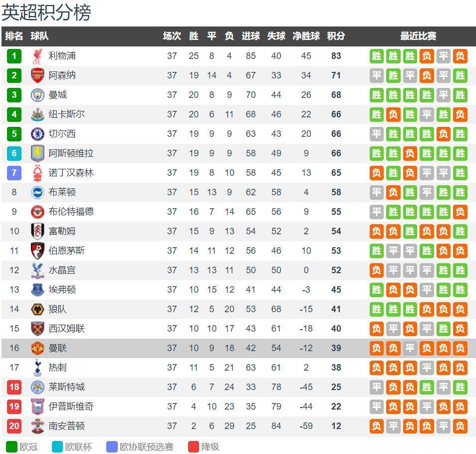Click the Arsenal club crest icon

coord(37,75)
